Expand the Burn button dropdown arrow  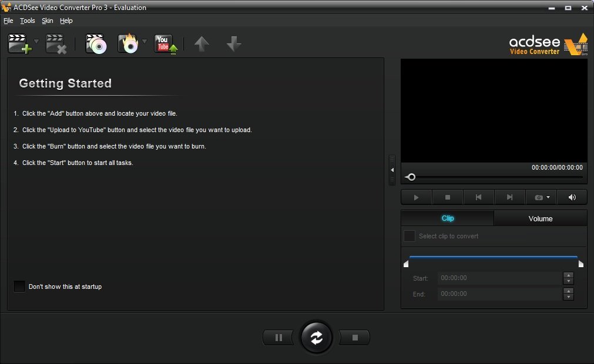click(x=145, y=41)
